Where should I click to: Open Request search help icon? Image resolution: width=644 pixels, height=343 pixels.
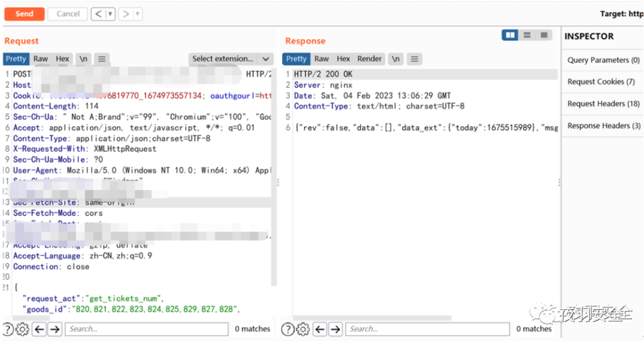pos(8,329)
